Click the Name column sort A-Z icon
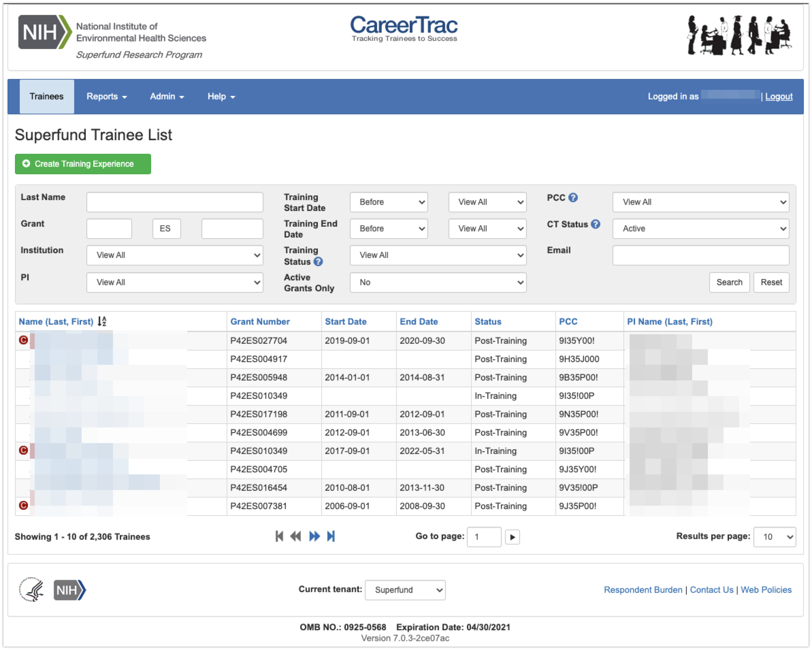 coord(102,321)
